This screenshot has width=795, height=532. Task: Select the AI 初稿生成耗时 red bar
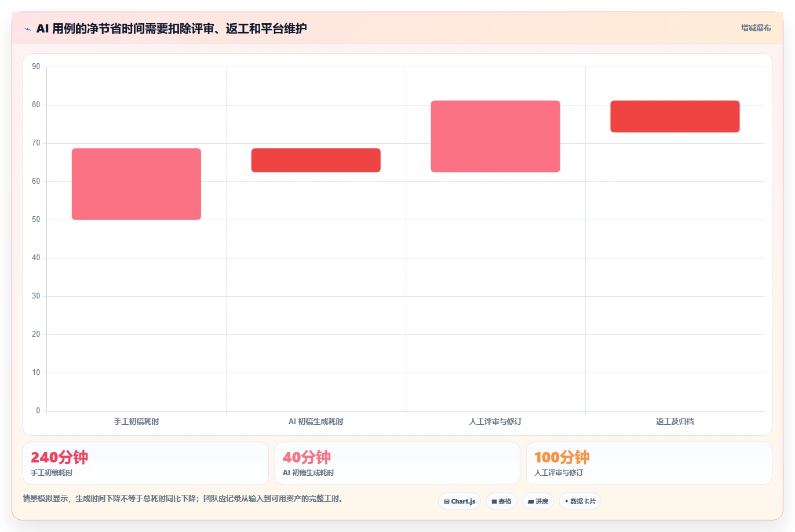[x=316, y=161]
